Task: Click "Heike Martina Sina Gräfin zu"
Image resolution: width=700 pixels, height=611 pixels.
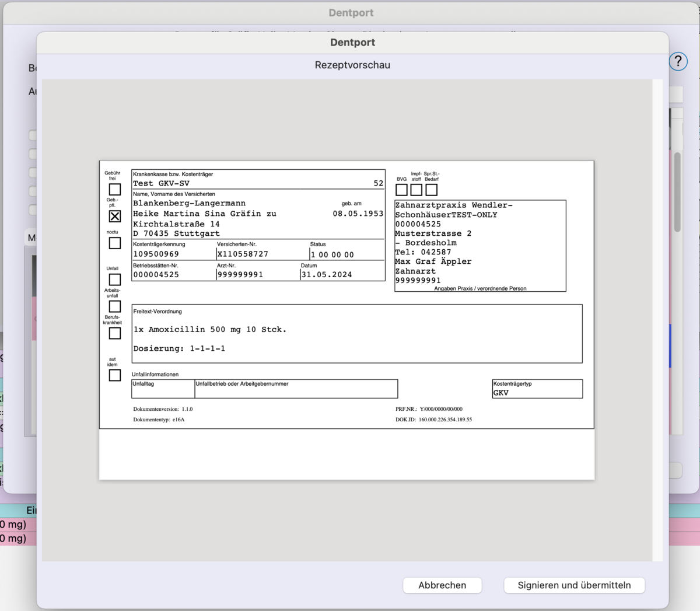Action: point(205,214)
